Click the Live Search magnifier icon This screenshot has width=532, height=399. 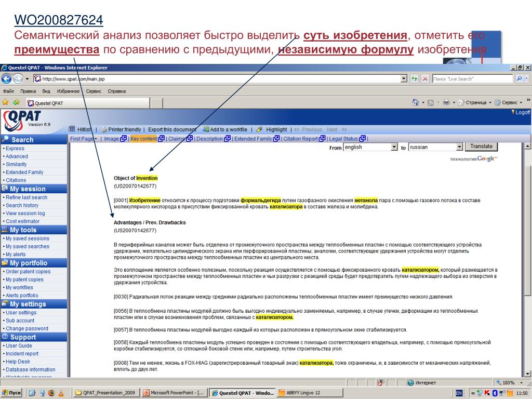pyautogui.click(x=520, y=79)
